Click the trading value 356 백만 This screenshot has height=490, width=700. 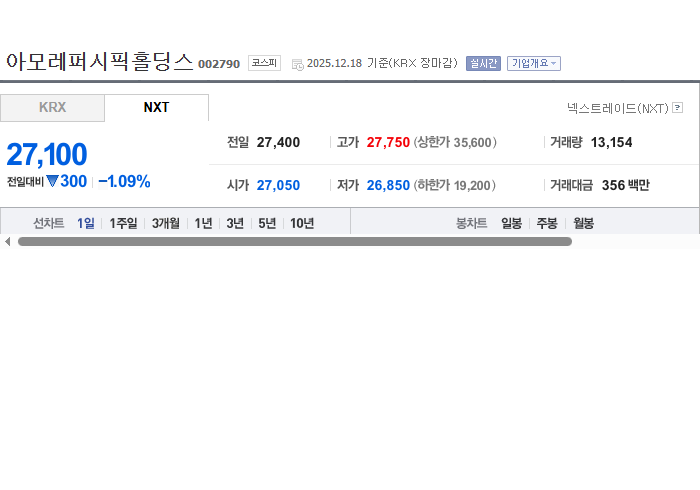(625, 185)
